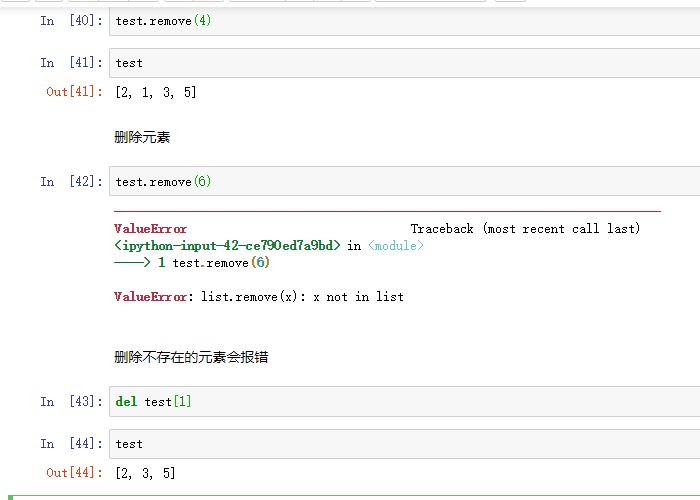Click the Out[41] output prompt
Viewport: 700px width, 500px height.
click(74, 92)
